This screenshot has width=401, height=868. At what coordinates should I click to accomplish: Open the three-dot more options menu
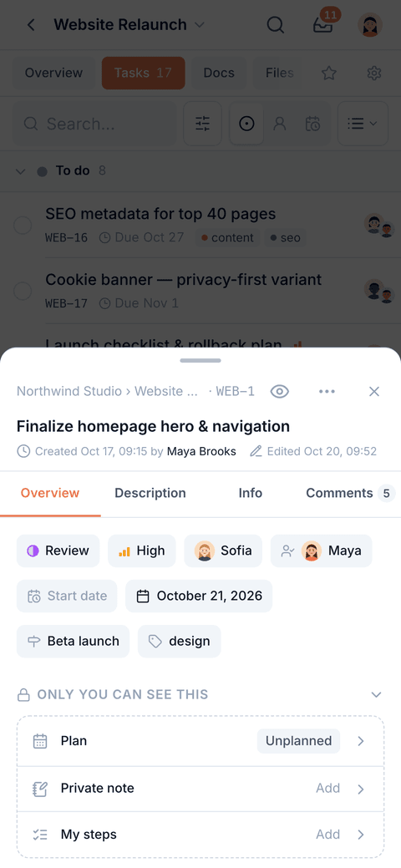tap(327, 391)
